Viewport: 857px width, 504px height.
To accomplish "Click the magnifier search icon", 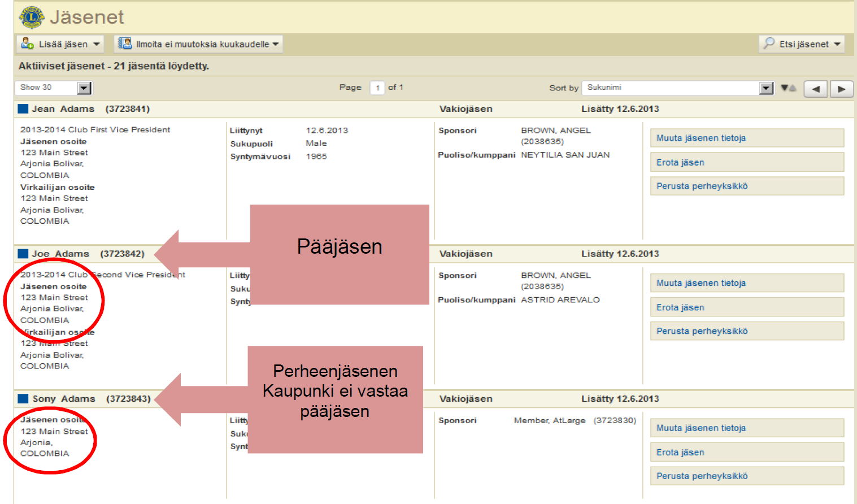I will coord(769,43).
